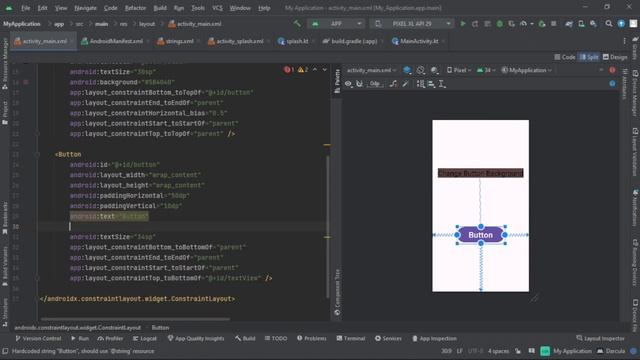Select the Button widget in the preview
640x360 pixels.
(480, 235)
